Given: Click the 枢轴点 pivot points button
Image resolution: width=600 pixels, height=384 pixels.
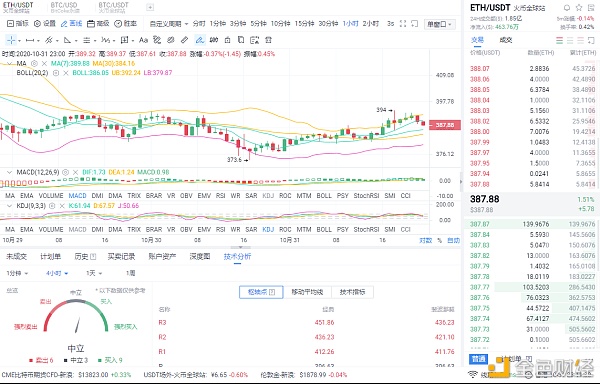Looking at the screenshot, I should click(261, 292).
